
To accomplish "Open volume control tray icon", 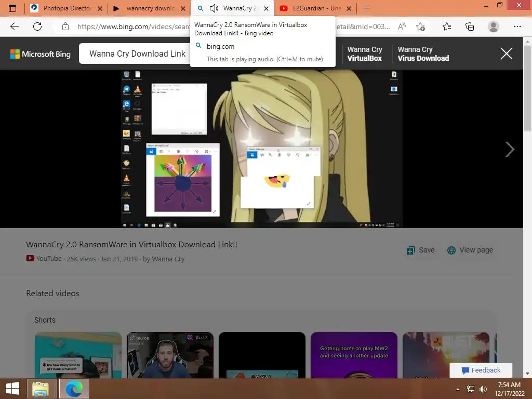I will (x=483, y=389).
